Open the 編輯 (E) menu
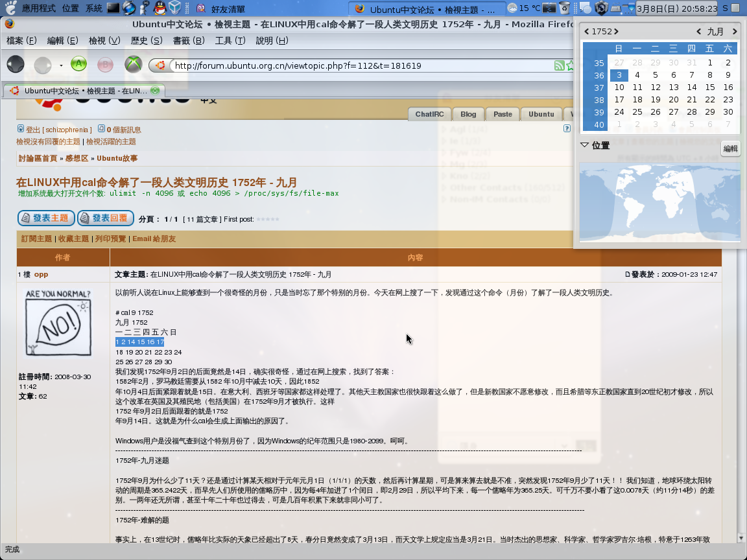The height and width of the screenshot is (560, 747). tap(62, 40)
